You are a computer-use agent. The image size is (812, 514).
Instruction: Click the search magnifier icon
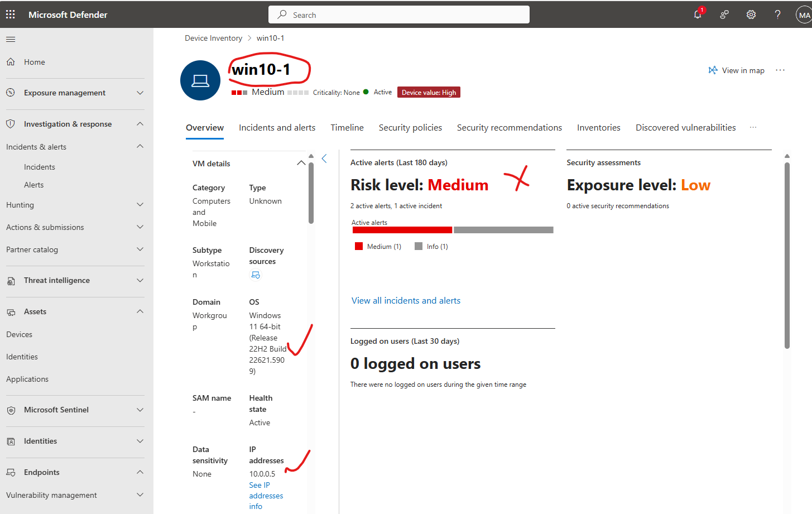(x=282, y=15)
